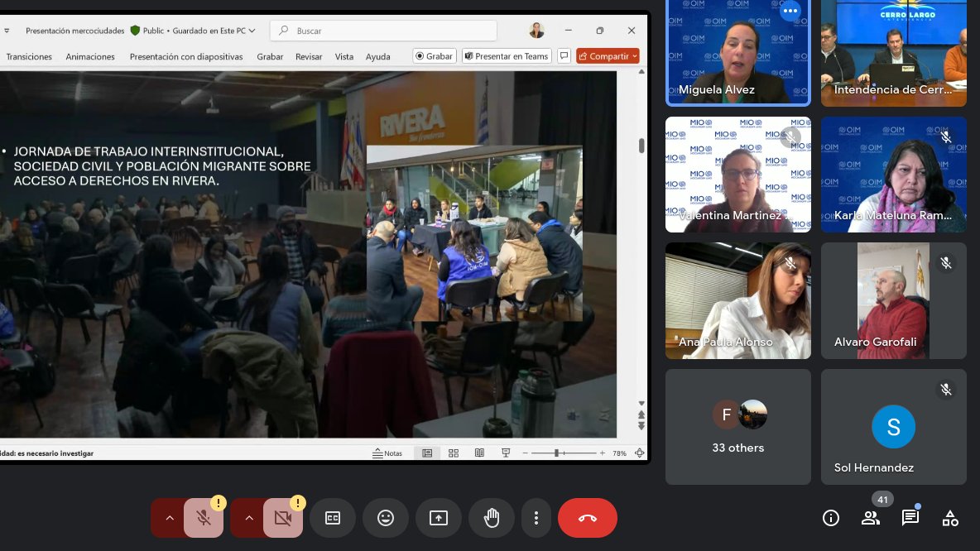The image size is (980, 551).
Task: Expand the Compartir dropdown arrow
Action: coord(635,56)
